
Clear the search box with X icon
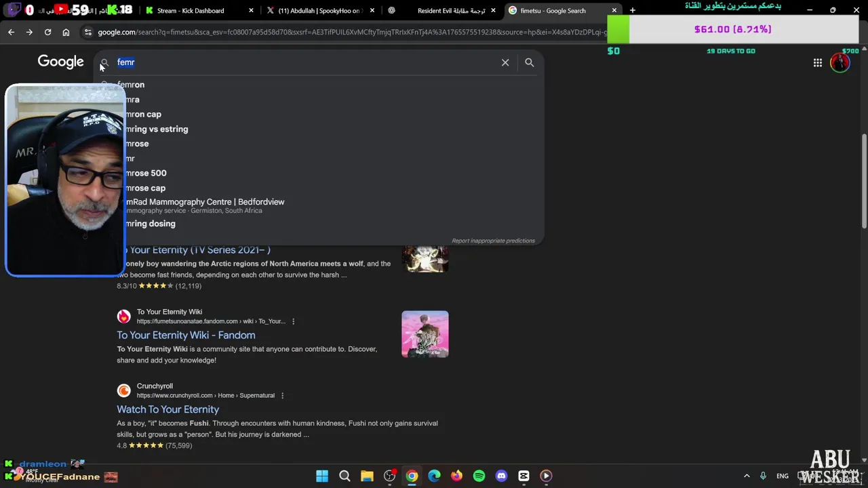pyautogui.click(x=505, y=62)
